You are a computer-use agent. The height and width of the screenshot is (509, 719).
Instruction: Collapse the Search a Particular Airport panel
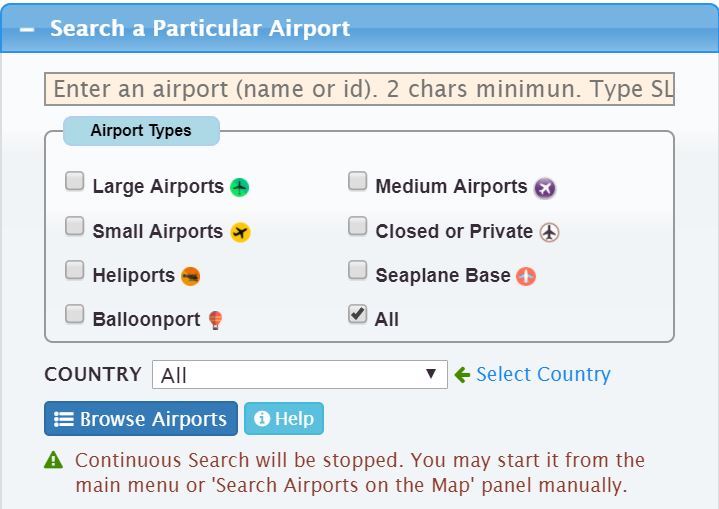click(27, 29)
